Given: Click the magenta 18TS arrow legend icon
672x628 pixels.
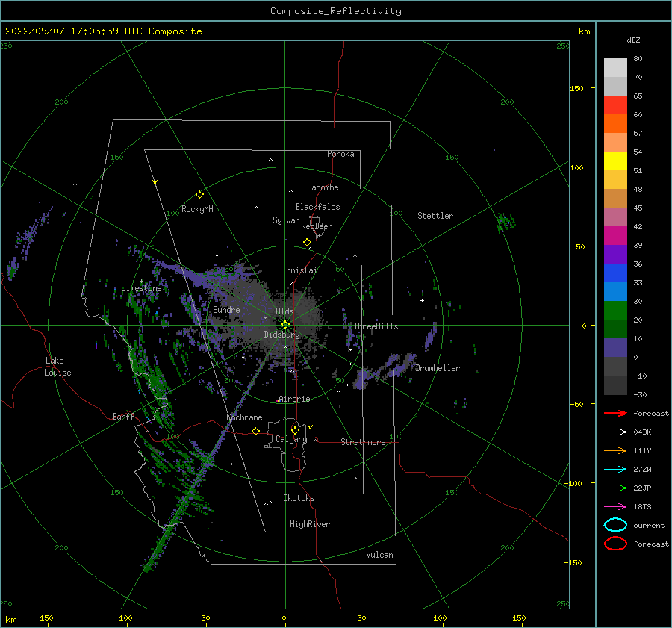Looking at the screenshot, I should click(x=615, y=507).
